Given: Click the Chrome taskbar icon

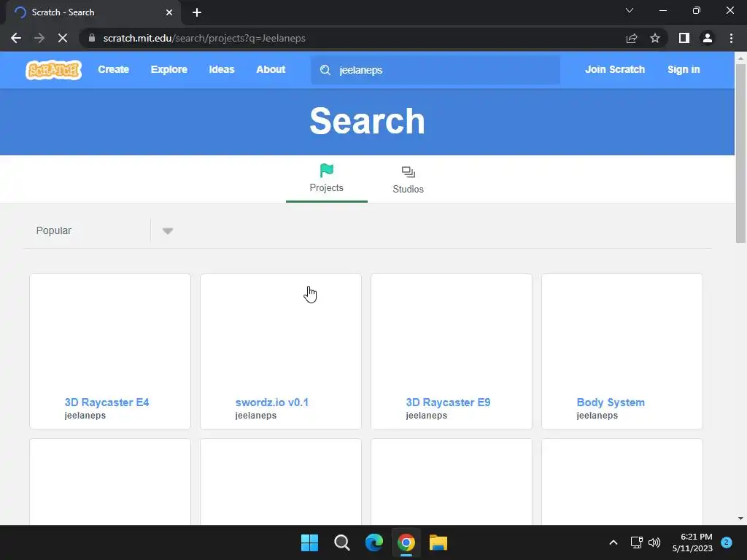Looking at the screenshot, I should click(406, 542).
